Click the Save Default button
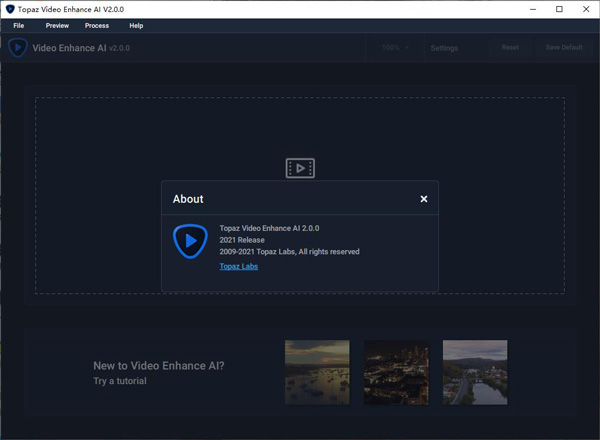Image resolution: width=600 pixels, height=440 pixels. 564,47
